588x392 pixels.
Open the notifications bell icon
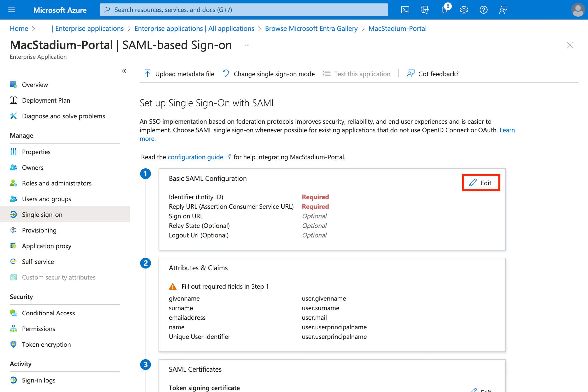click(x=444, y=10)
